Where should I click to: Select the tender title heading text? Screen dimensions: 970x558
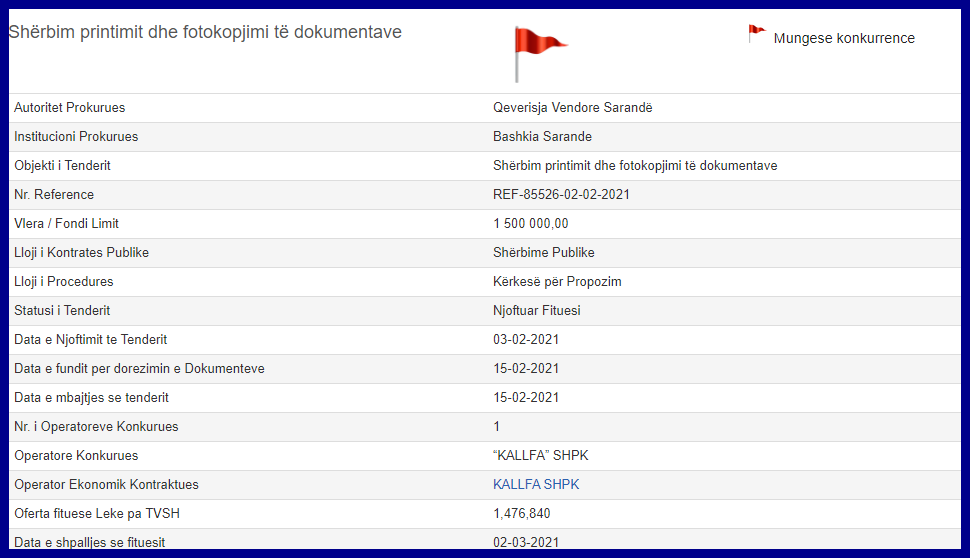pyautogui.click(x=205, y=32)
